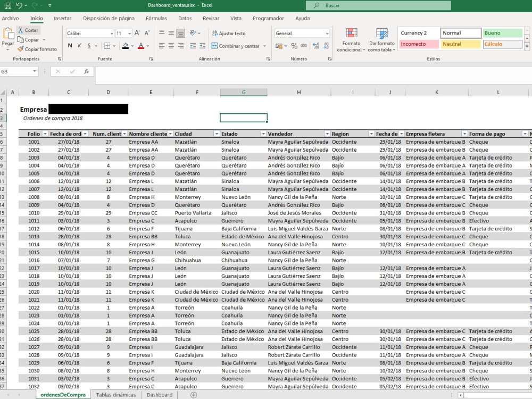Apply accounting number format icon
This screenshot has height=399, width=532.
coord(279,46)
